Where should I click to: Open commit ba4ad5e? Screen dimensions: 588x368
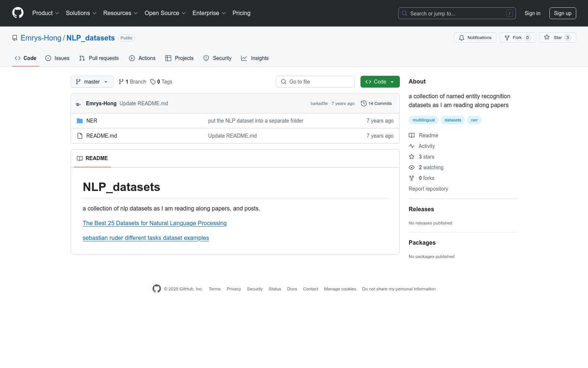(319, 103)
